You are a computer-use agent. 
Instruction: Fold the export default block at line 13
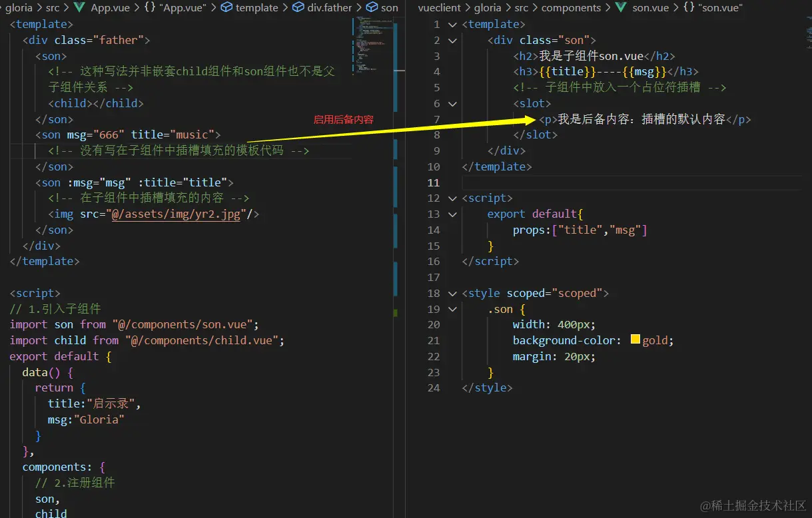pos(453,214)
